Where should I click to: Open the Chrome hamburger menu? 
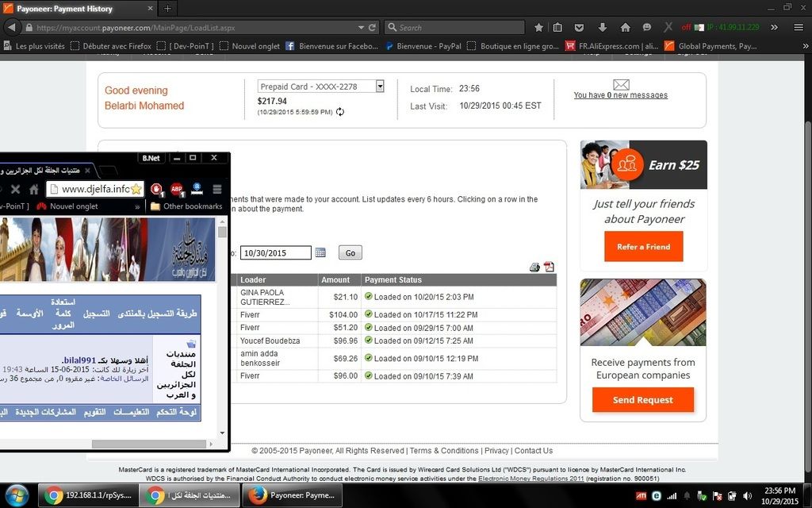[217, 189]
